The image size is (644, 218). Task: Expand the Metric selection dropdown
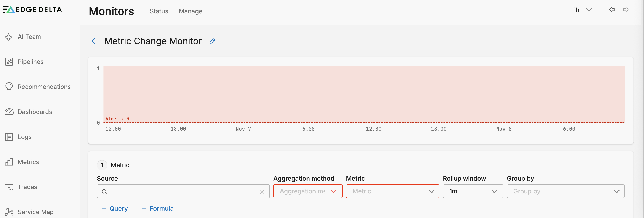[392, 191]
